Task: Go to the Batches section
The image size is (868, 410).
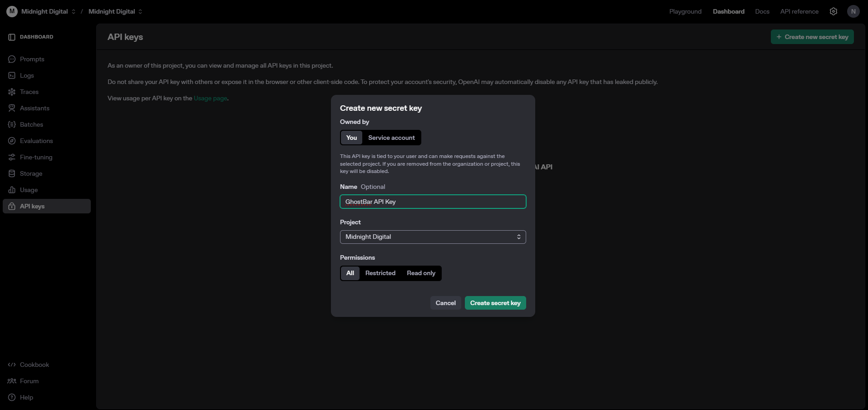Action: click(x=31, y=124)
